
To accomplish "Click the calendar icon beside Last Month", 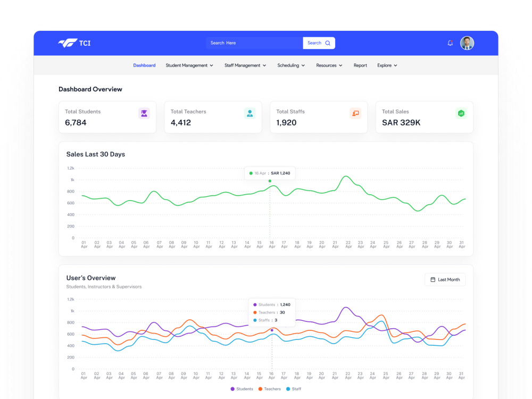I will pos(433,280).
